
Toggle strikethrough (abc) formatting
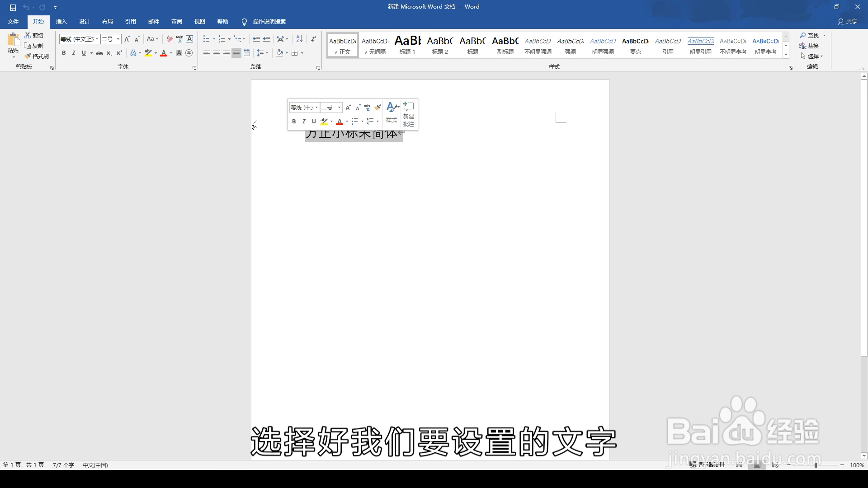click(99, 53)
